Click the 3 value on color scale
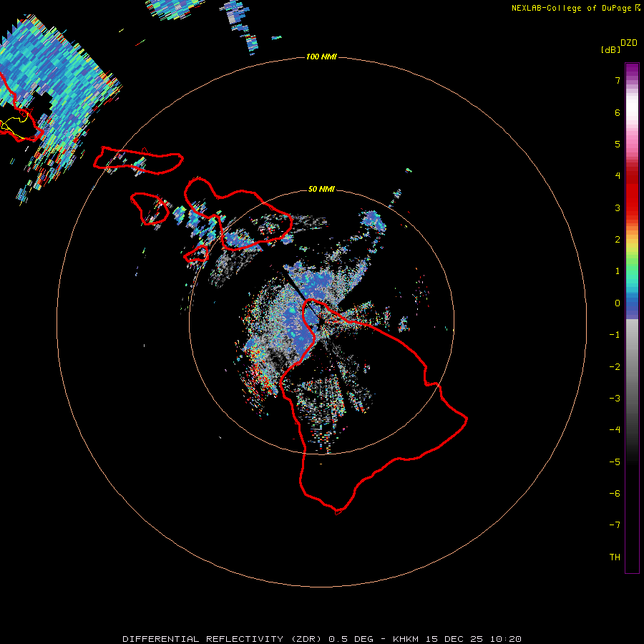The height and width of the screenshot is (644, 644). [x=618, y=208]
